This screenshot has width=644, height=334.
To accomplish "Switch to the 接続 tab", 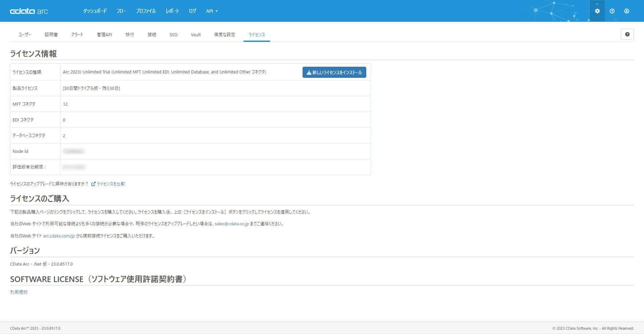I will tap(152, 35).
